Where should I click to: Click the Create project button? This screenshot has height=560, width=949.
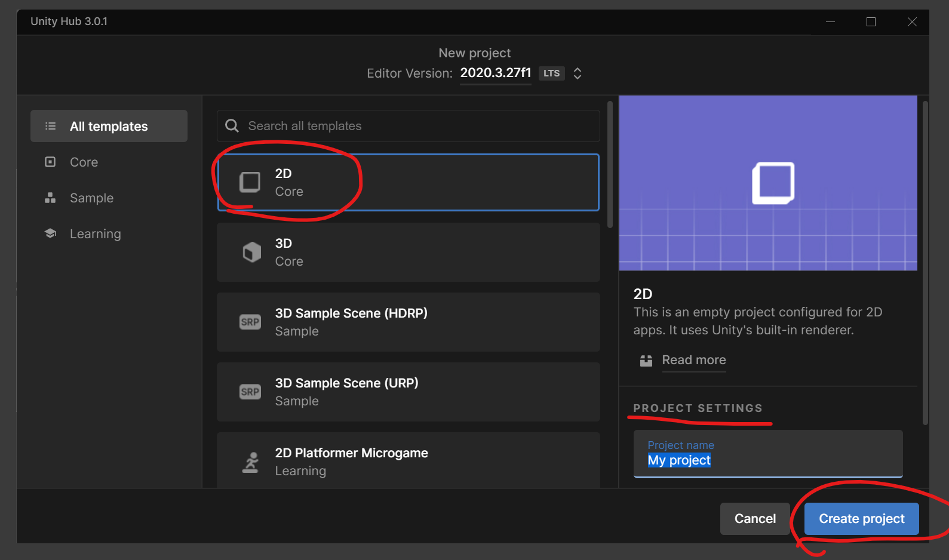coord(862,519)
